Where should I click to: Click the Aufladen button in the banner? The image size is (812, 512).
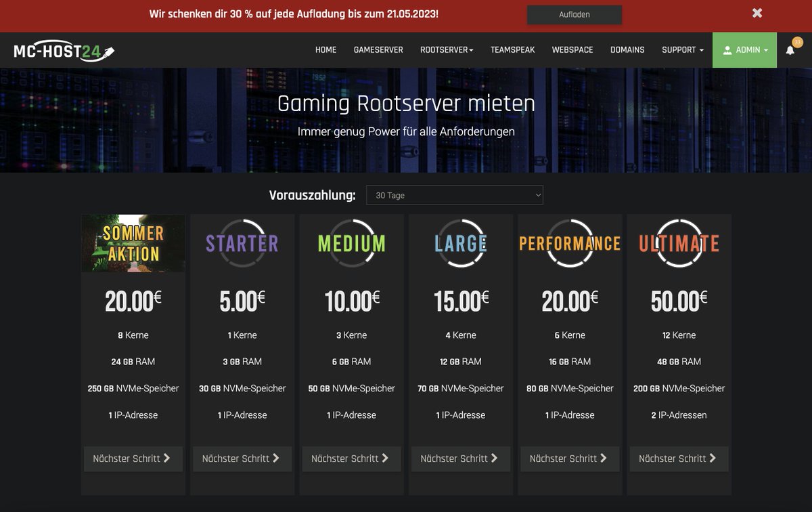click(574, 14)
